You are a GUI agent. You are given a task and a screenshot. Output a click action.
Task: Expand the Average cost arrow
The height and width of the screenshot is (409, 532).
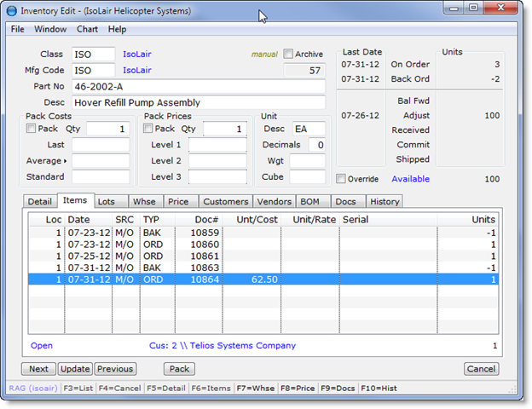coord(64,160)
